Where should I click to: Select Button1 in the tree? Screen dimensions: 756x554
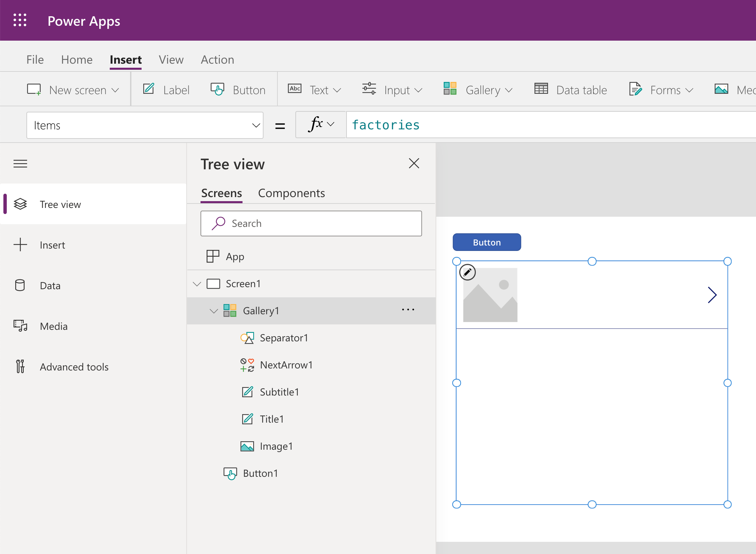point(311,473)
